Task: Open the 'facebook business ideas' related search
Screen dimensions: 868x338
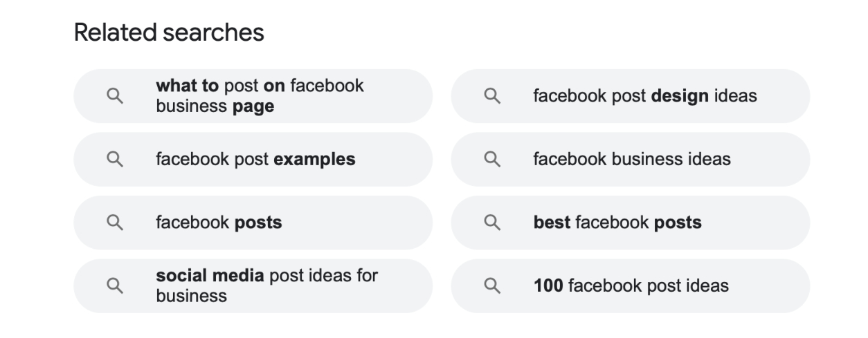Action: [x=630, y=160]
